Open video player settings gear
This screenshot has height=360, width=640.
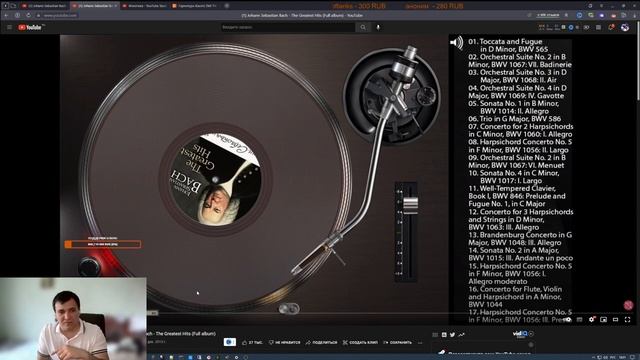coord(591,320)
